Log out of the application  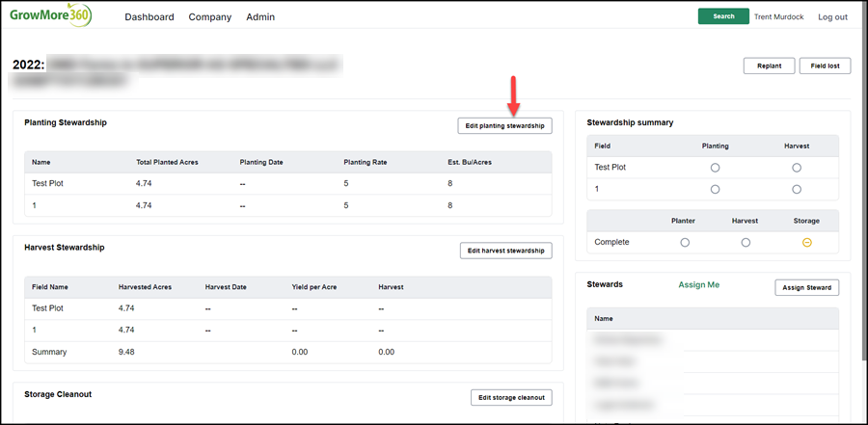point(832,17)
